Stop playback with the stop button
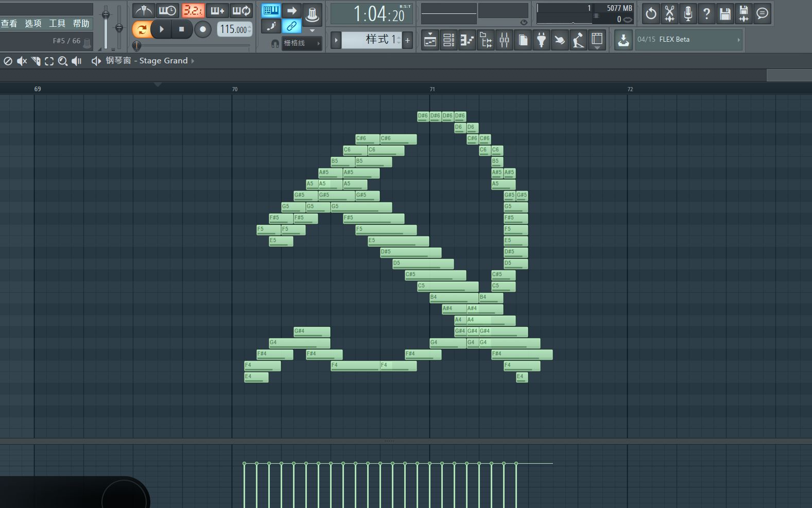Screen dimensions: 812x508 click(x=181, y=29)
